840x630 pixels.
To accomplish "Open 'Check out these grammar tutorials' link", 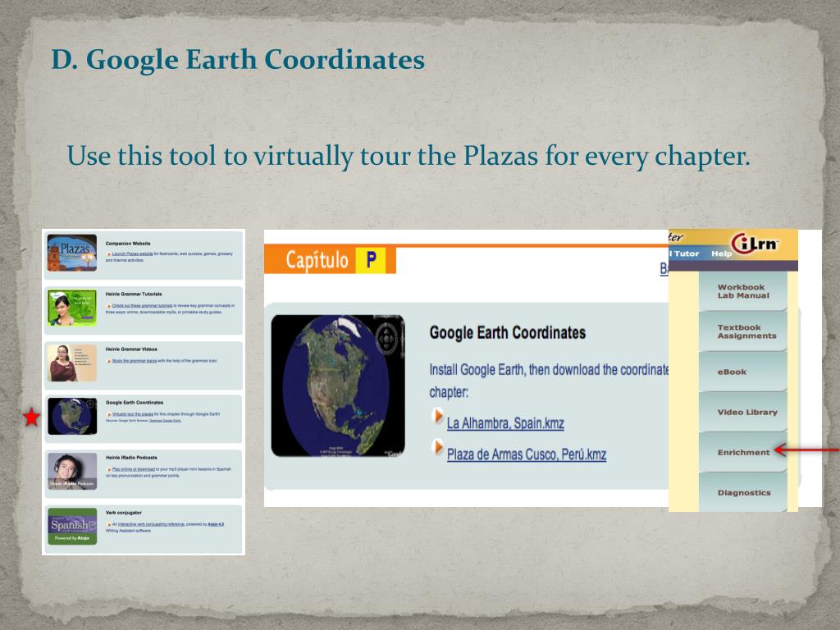I will coord(143,305).
